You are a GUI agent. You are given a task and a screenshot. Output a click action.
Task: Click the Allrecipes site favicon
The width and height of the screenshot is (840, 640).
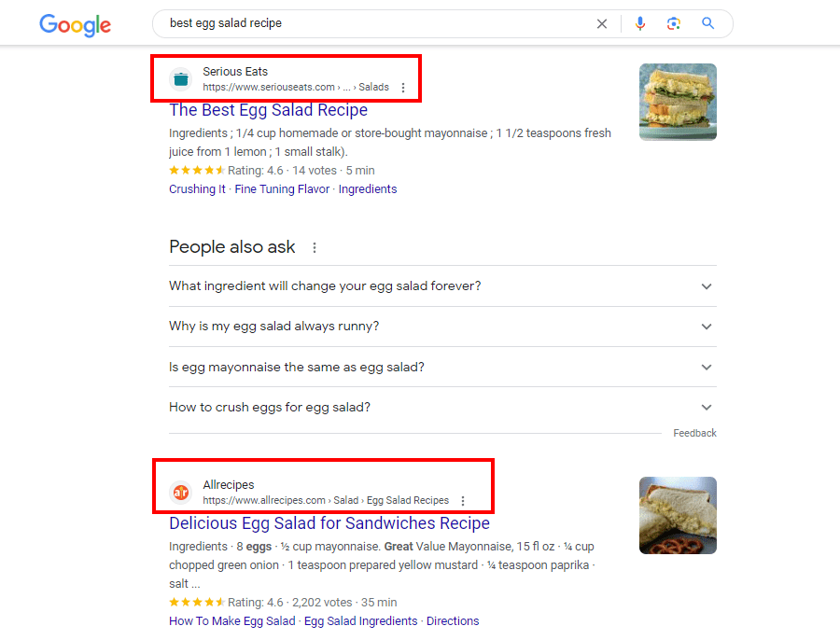(181, 493)
